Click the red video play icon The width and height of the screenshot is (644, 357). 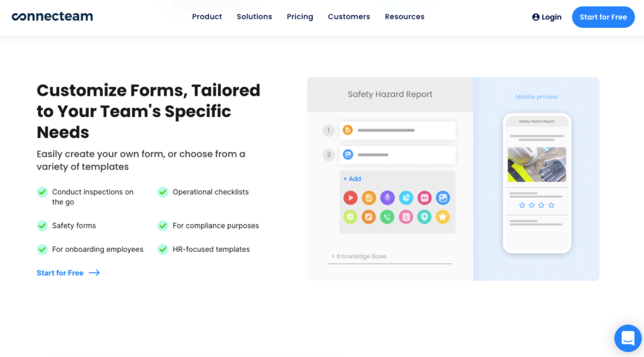(x=350, y=198)
